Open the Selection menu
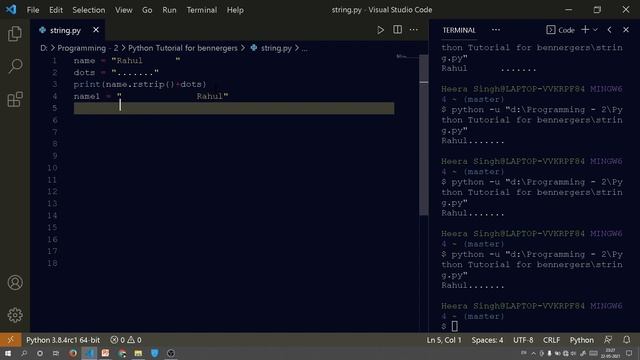640x360 pixels. tap(89, 10)
